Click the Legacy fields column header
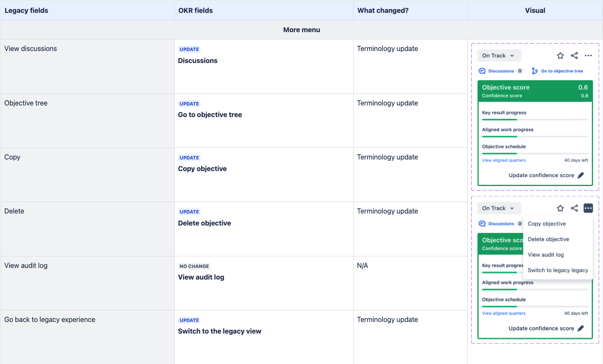The image size is (603, 364). pyautogui.click(x=87, y=10)
